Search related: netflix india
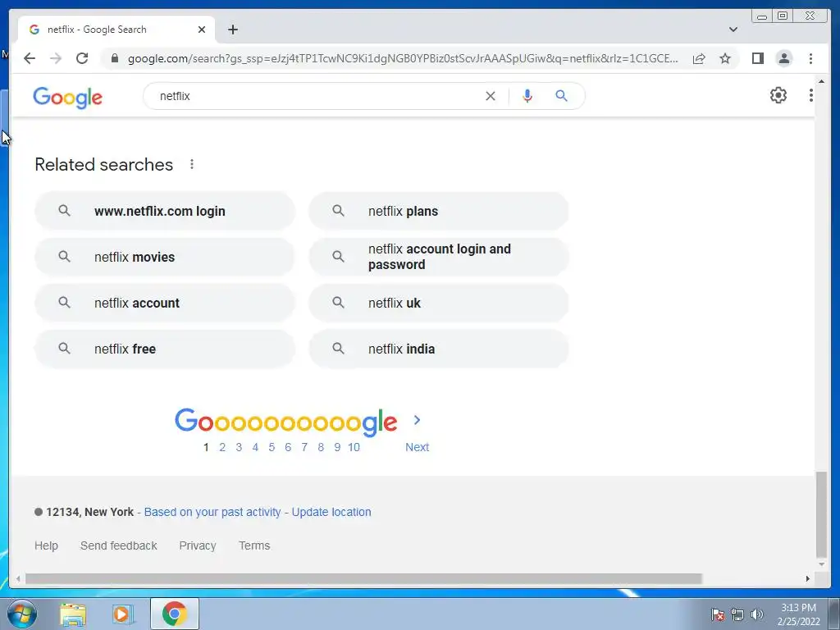The width and height of the screenshot is (840, 630). click(x=438, y=349)
